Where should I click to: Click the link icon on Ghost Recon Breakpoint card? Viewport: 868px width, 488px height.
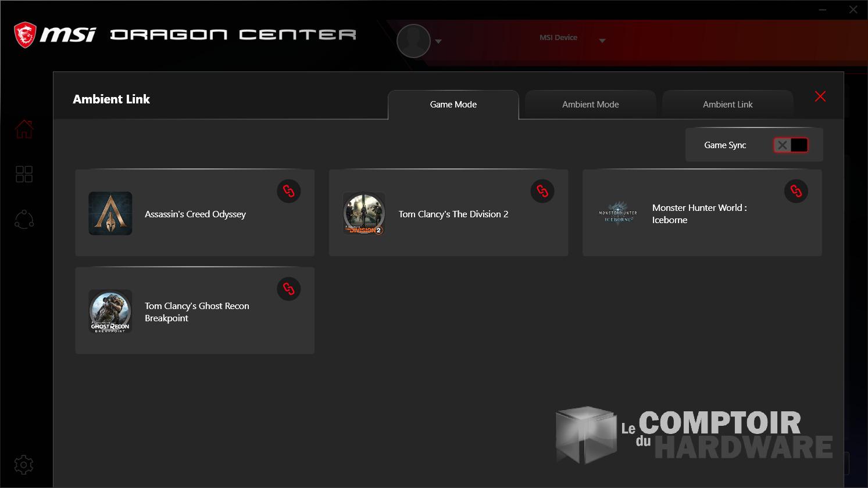pyautogui.click(x=288, y=289)
